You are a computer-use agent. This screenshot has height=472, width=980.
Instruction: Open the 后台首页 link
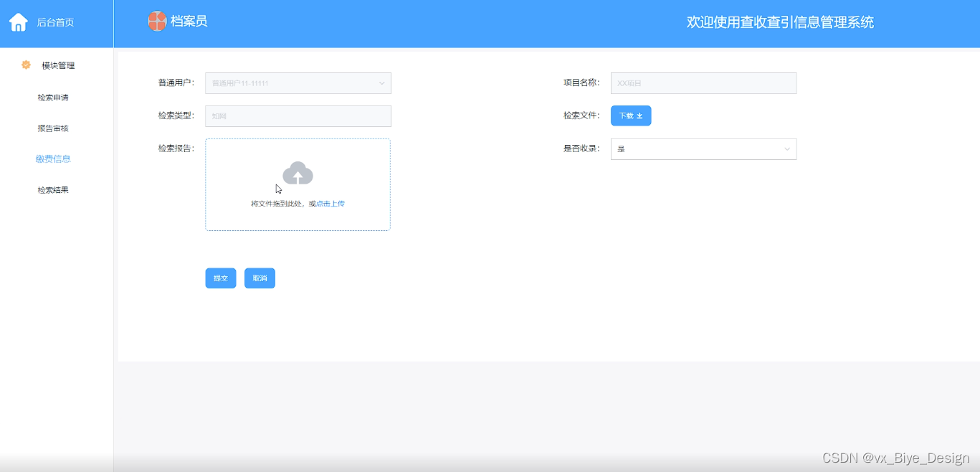tap(55, 22)
